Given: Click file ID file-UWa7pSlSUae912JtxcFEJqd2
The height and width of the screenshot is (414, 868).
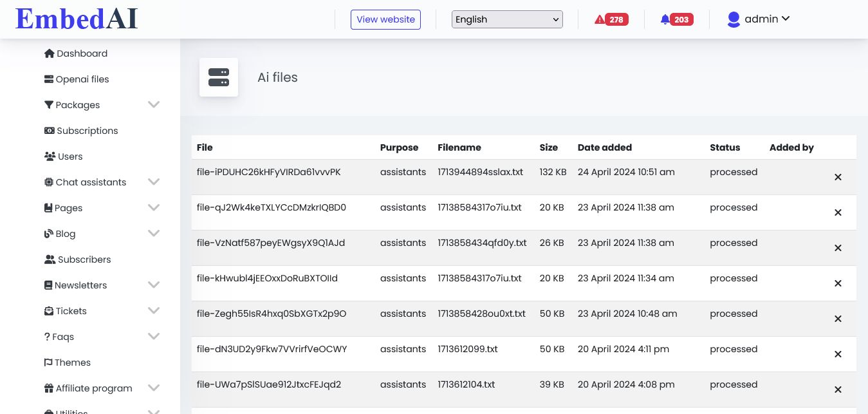Looking at the screenshot, I should pyautogui.click(x=269, y=384).
